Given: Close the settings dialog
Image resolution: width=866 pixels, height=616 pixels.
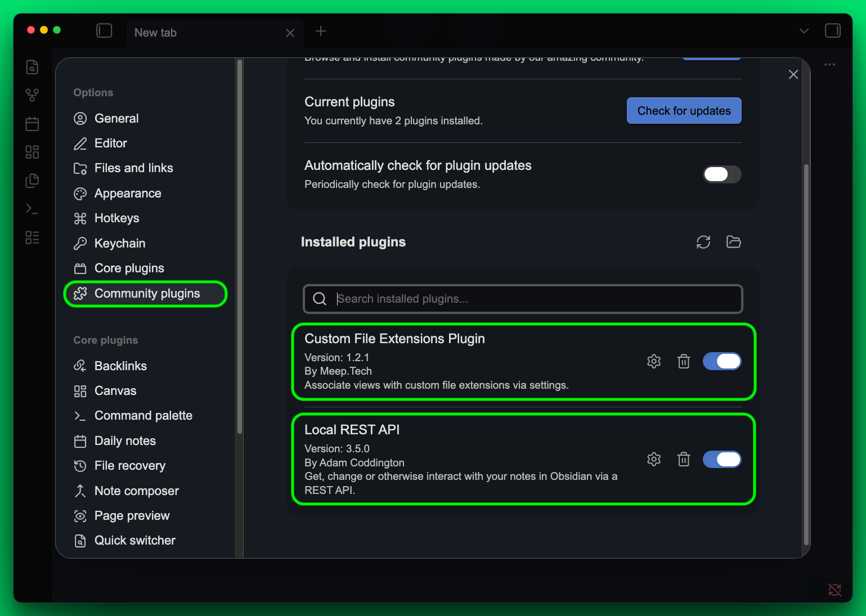Looking at the screenshot, I should coord(793,74).
